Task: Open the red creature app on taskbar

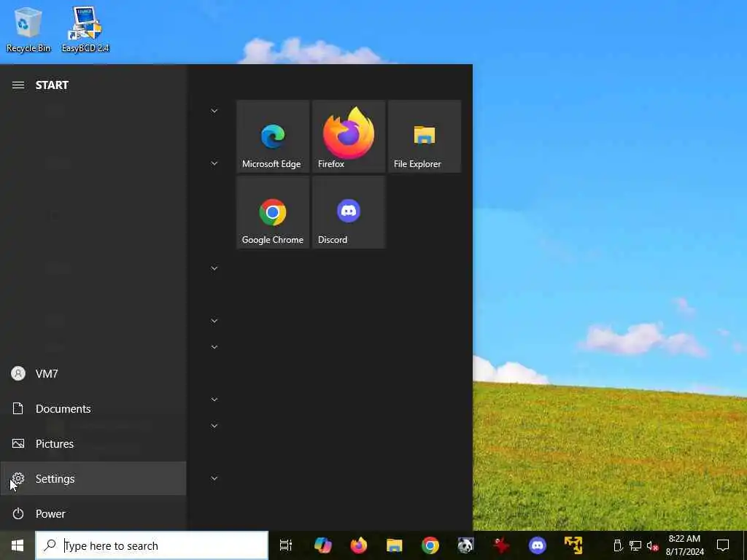Action: click(501, 545)
